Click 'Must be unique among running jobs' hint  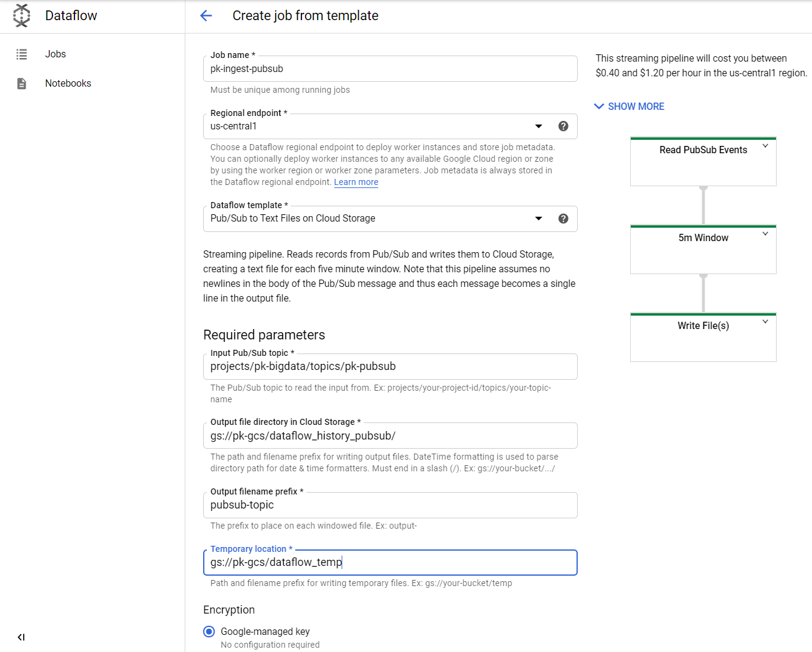coord(280,90)
